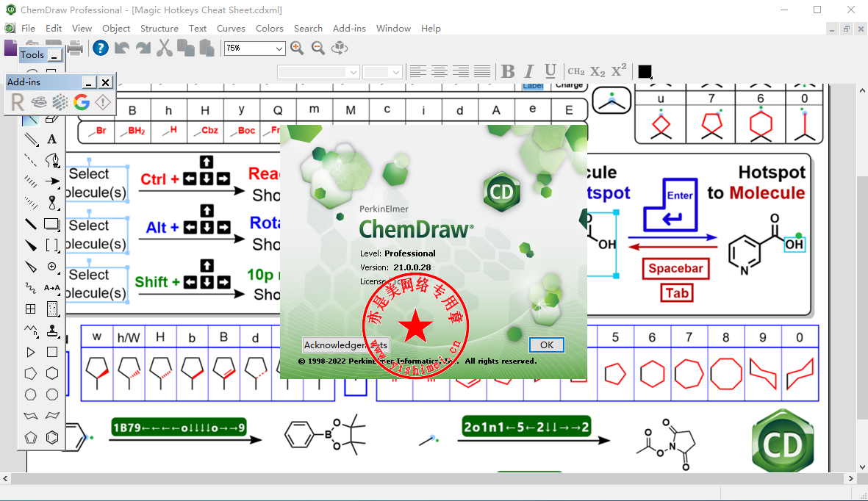Image resolution: width=868 pixels, height=501 pixels.
Task: Launch the Google Scholar add-in
Action: [82, 102]
